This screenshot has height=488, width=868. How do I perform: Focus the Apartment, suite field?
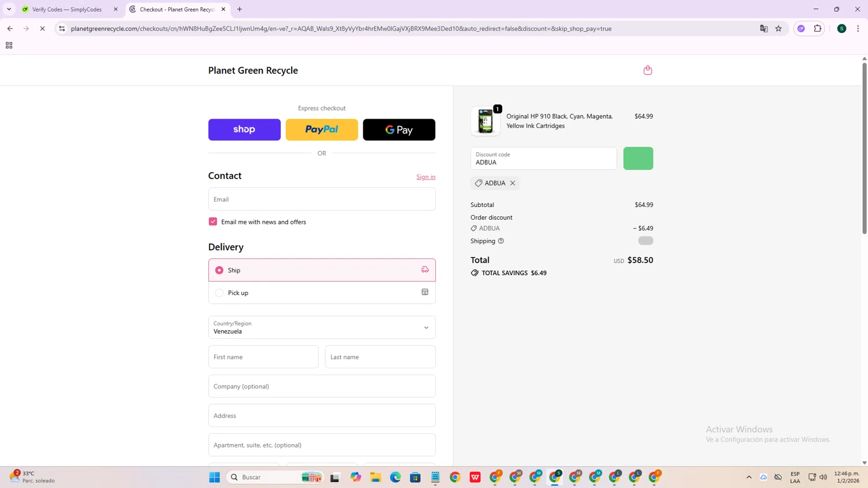[x=322, y=445]
